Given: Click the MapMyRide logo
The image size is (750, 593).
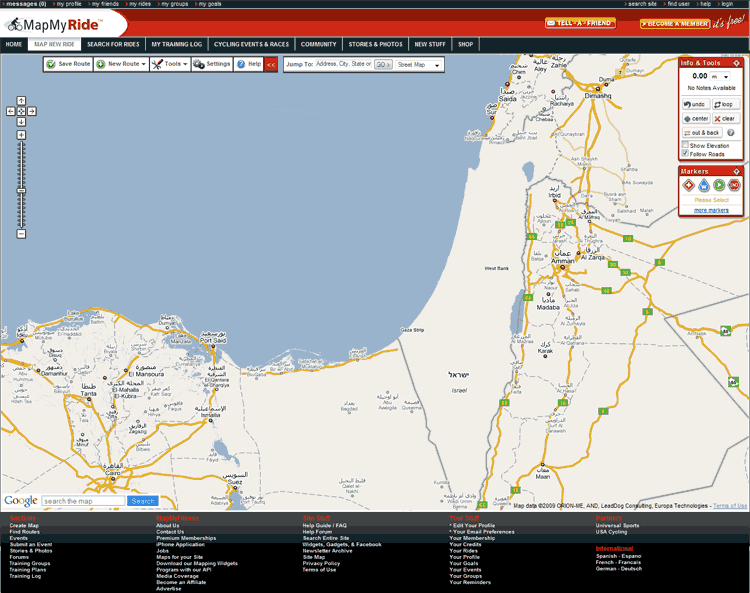Looking at the screenshot, I should click(x=55, y=24).
